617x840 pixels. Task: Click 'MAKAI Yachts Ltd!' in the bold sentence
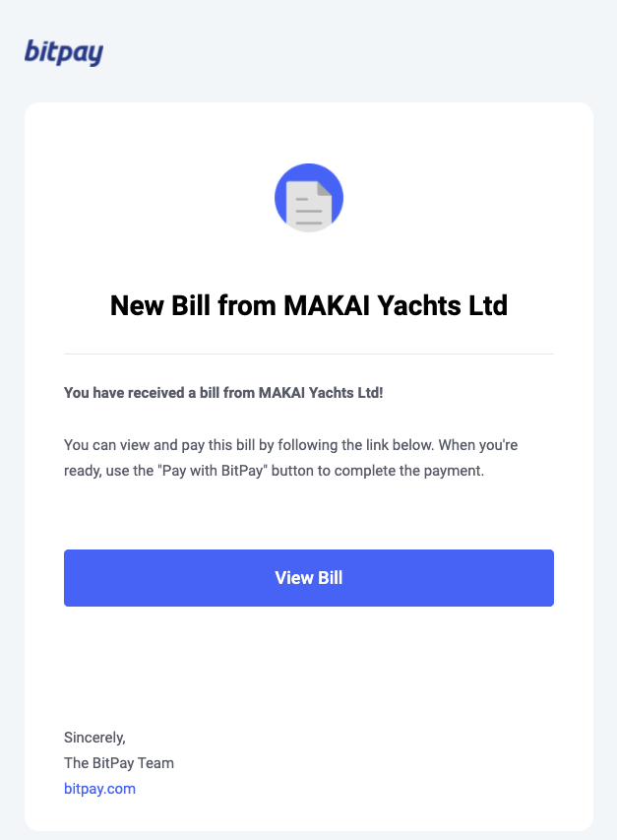coord(321,393)
